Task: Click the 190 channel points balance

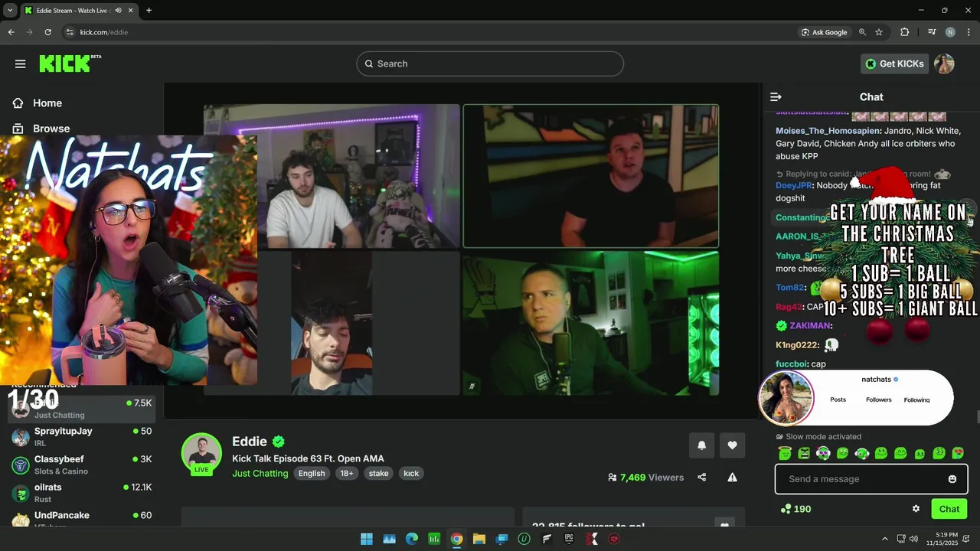Action: [x=795, y=509]
